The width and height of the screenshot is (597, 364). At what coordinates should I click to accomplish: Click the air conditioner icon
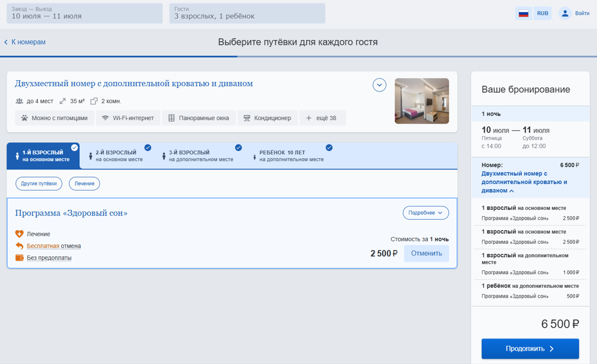pos(247,118)
